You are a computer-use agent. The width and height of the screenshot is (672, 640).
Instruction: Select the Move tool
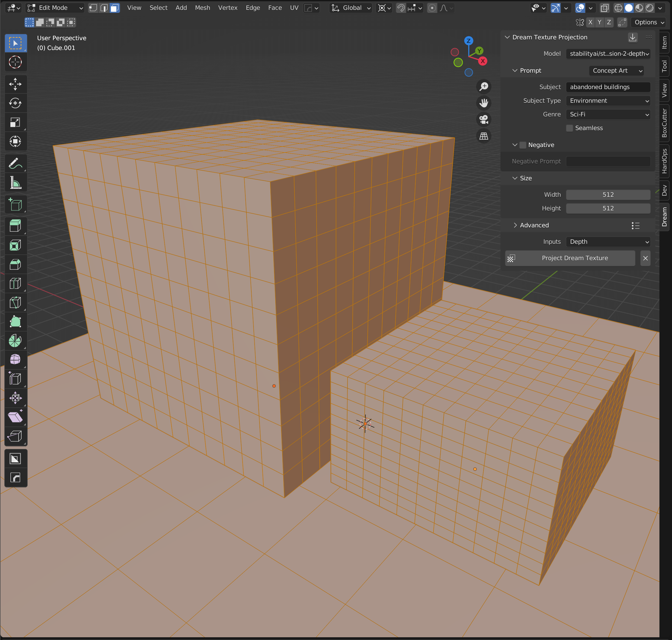pyautogui.click(x=15, y=84)
